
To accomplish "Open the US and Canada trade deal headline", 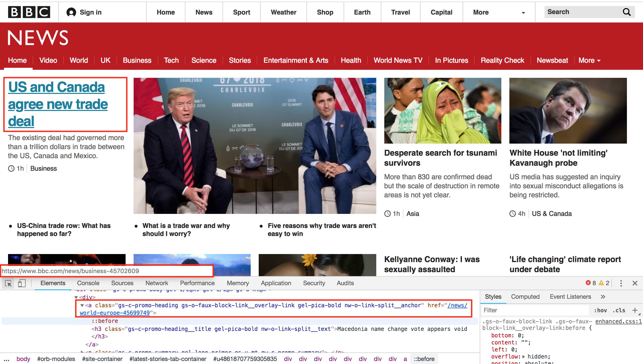I will click(58, 104).
